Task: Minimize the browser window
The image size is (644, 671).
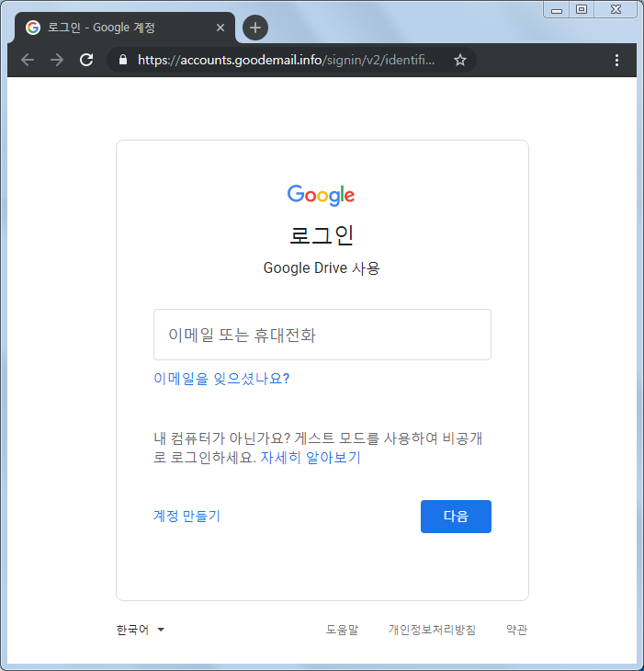Action: [557, 9]
